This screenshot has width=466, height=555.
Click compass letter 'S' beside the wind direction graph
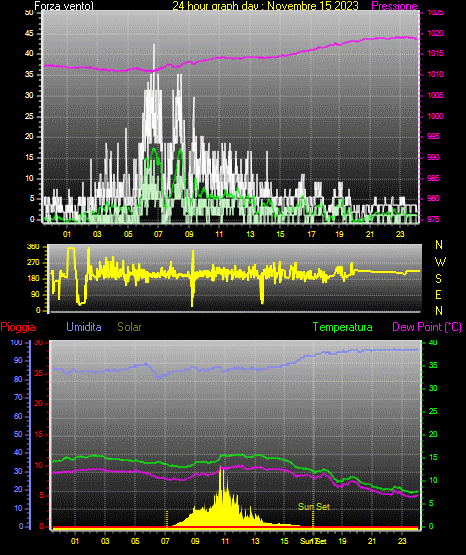[438, 279]
